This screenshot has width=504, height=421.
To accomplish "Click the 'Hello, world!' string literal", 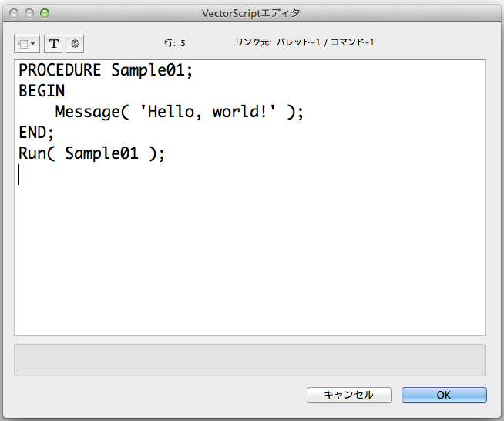I will click(208, 112).
